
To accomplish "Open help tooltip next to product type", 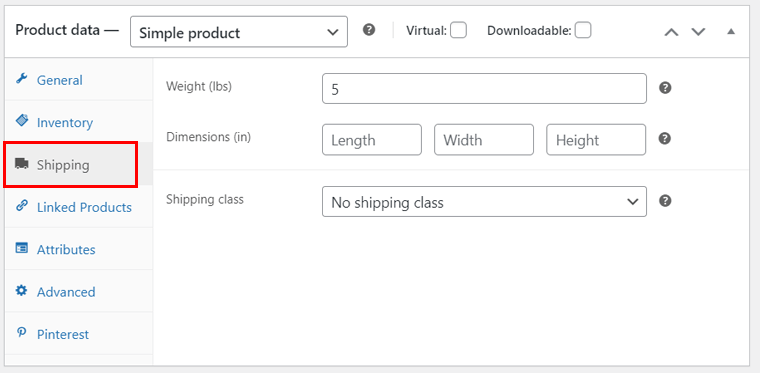I will pos(369,30).
